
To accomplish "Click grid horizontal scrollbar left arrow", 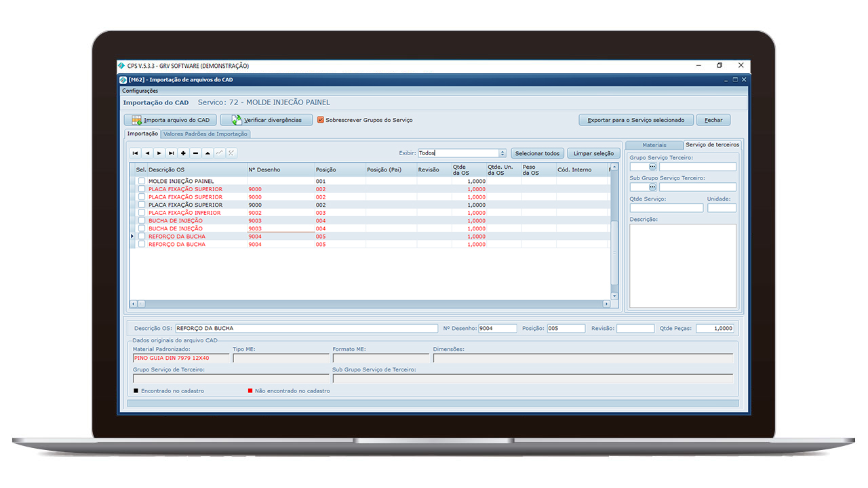I will click(133, 304).
